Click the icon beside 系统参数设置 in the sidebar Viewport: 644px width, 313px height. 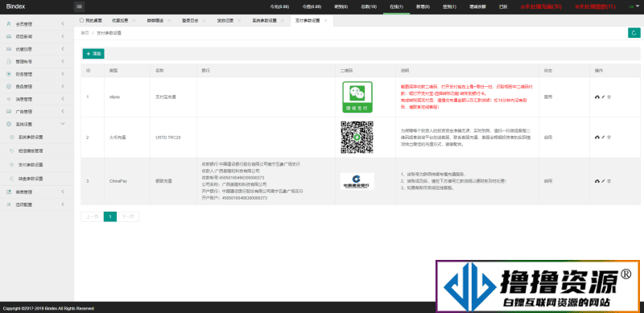click(x=11, y=138)
